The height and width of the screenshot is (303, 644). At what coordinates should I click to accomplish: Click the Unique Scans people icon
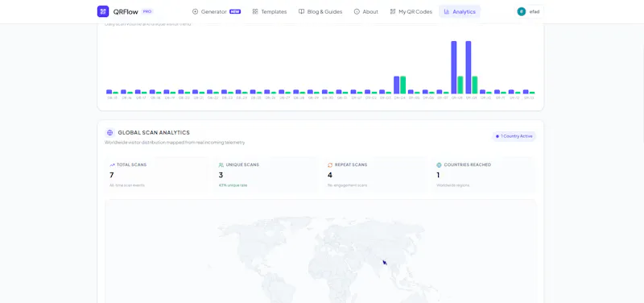coord(221,165)
